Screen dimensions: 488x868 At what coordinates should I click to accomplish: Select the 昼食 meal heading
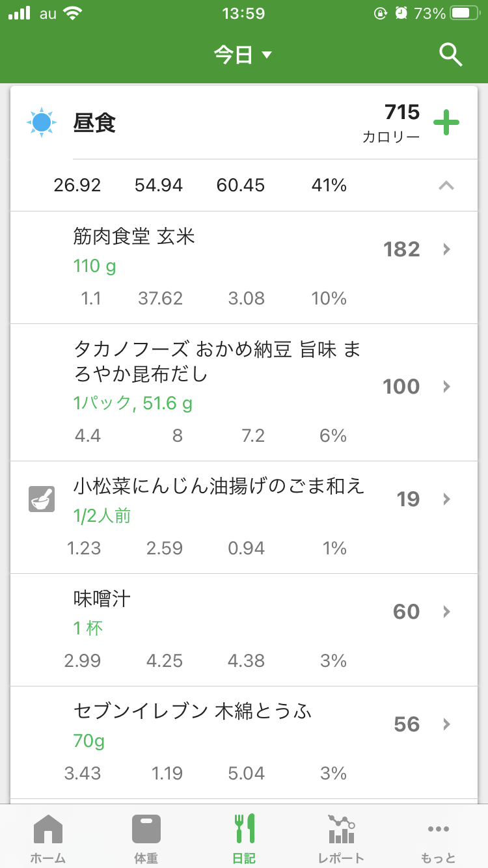(x=95, y=123)
